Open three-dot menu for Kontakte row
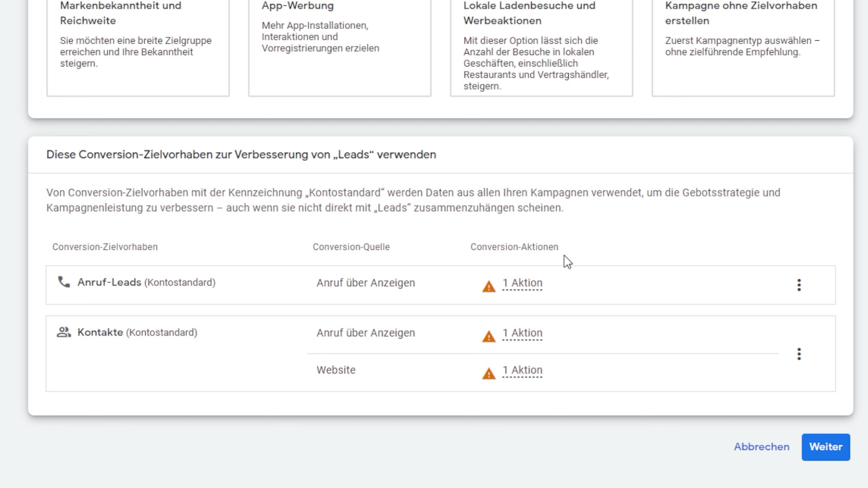The width and height of the screenshot is (868, 488). coord(799,354)
